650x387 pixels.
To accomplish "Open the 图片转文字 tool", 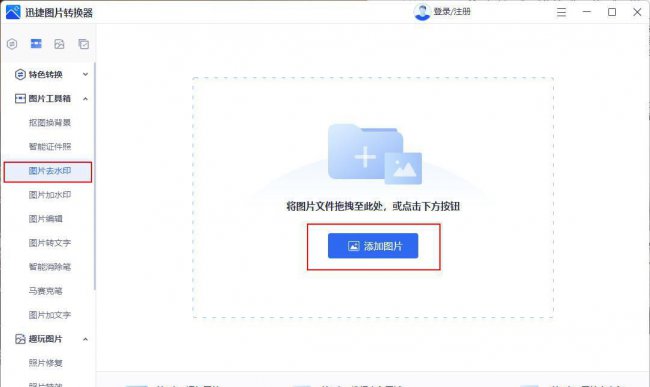I will click(x=50, y=243).
